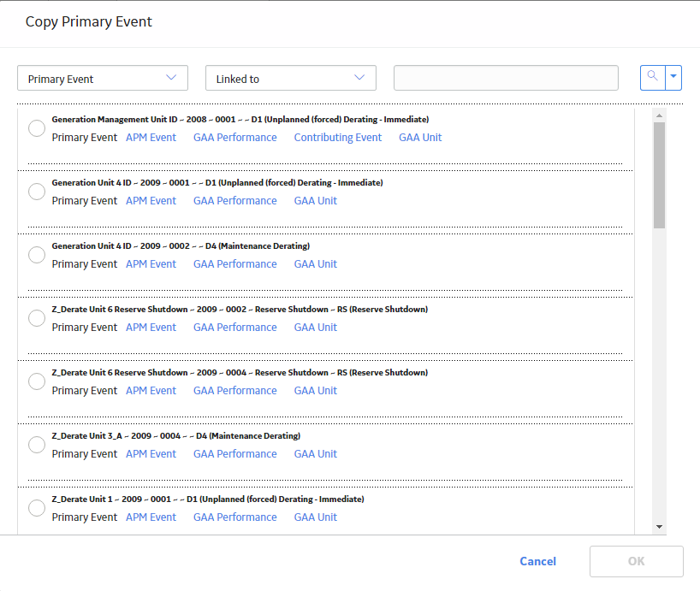
Task: Open GAA Unit link for Z_Derate Unit 1
Action: coord(315,517)
